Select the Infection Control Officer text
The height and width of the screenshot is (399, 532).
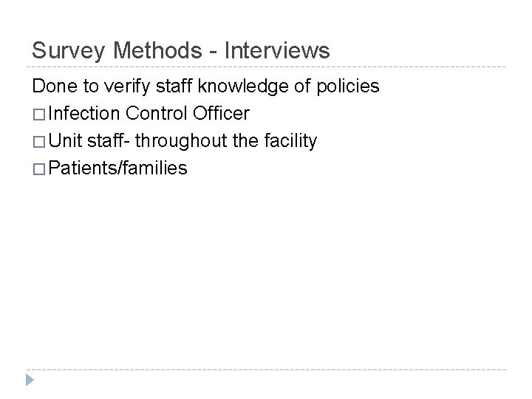coord(149,113)
